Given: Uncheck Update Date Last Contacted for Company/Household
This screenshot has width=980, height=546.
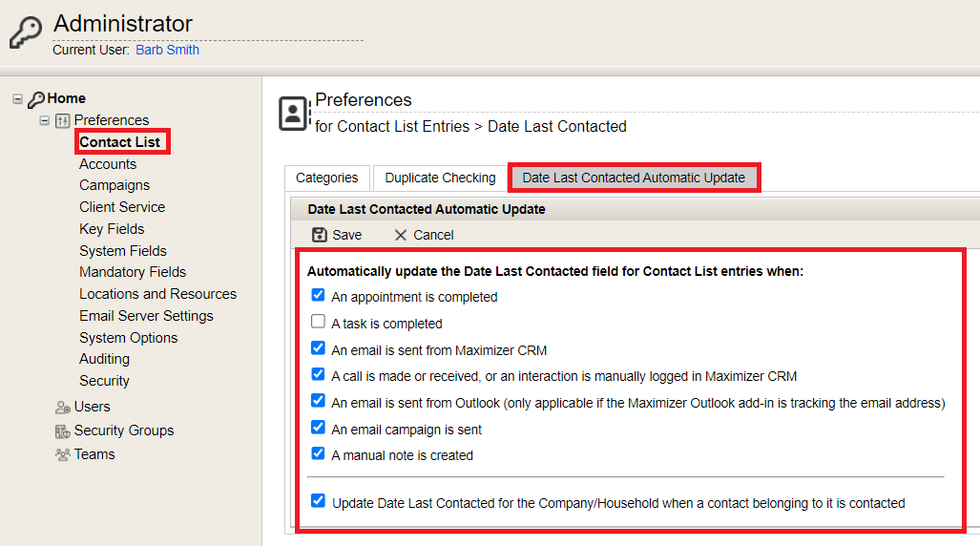Looking at the screenshot, I should tap(318, 500).
